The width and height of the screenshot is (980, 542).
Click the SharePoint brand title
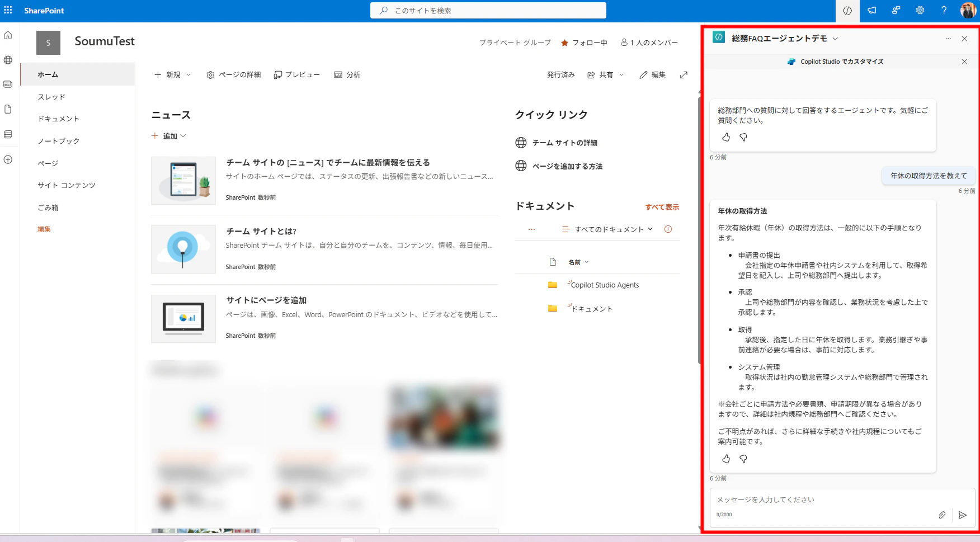44,11
